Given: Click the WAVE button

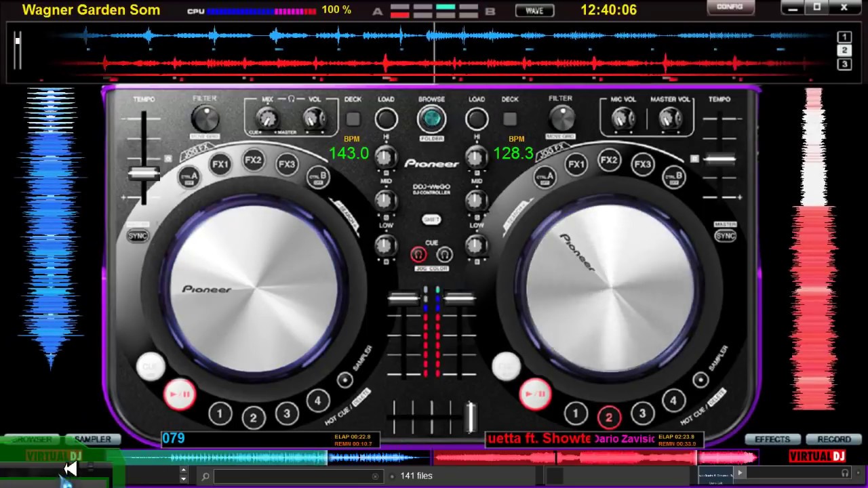Looking at the screenshot, I should [x=534, y=10].
